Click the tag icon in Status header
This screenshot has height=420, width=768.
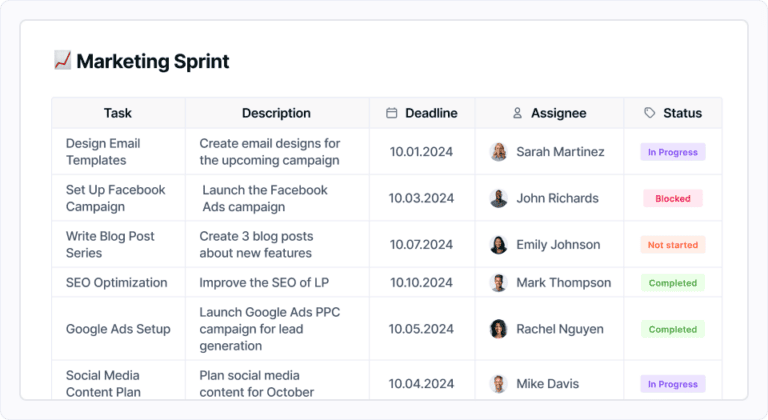coord(650,113)
